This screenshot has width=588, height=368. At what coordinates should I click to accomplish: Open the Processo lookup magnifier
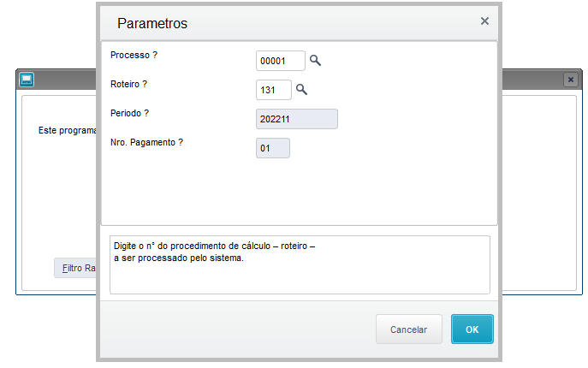[315, 61]
